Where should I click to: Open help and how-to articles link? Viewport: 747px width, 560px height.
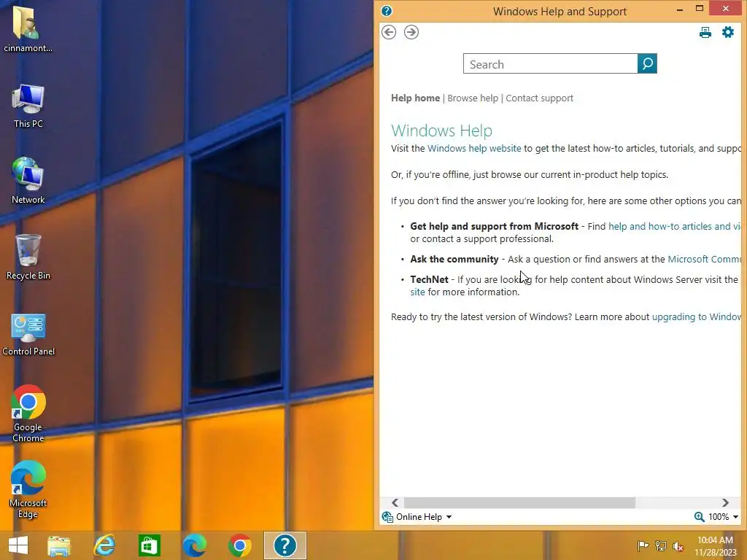675,227
